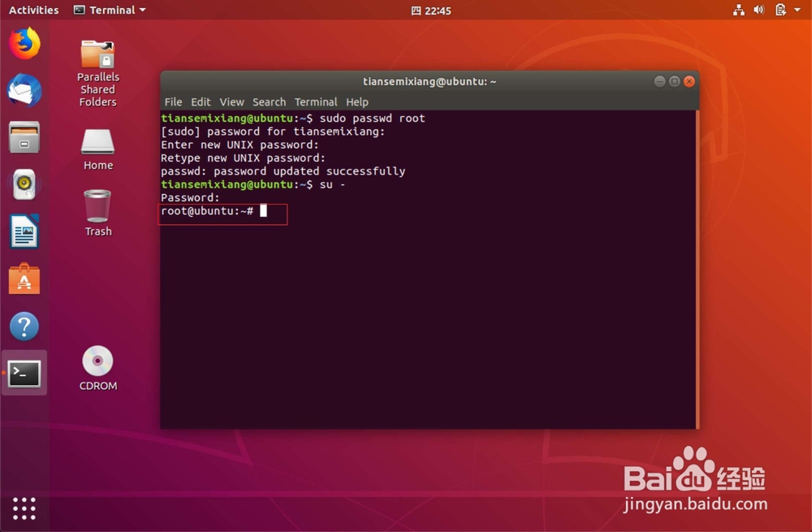Viewport: 812px width, 532px height.
Task: Click '[sudo] password for tiansemixiang:' line
Action: click(x=273, y=132)
